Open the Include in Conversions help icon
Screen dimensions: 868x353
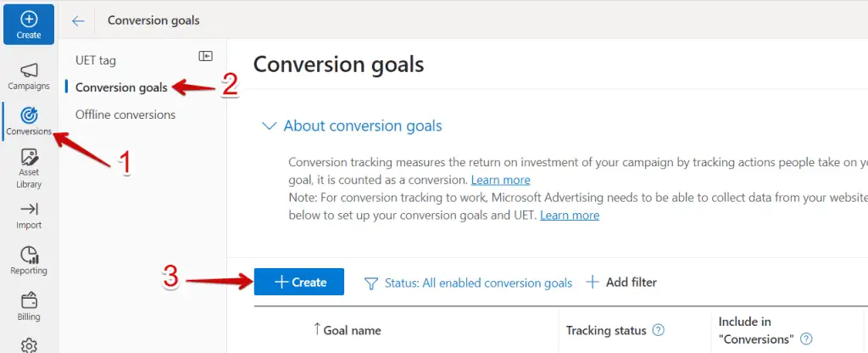[x=807, y=339]
